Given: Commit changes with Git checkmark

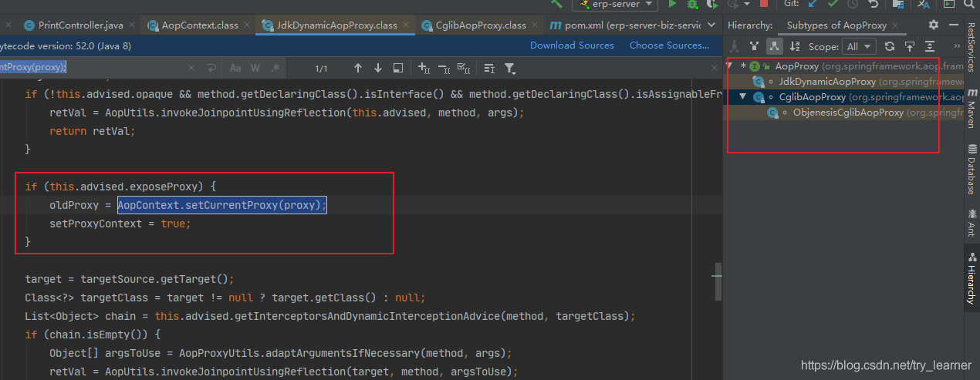Looking at the screenshot, I should (x=833, y=5).
